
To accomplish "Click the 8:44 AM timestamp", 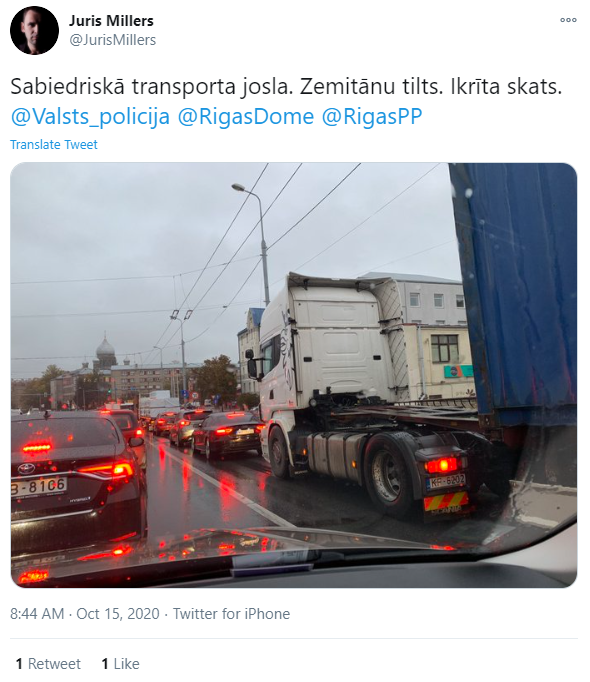I will coord(37,614).
